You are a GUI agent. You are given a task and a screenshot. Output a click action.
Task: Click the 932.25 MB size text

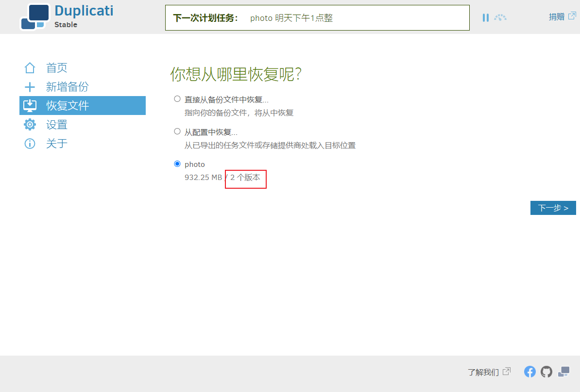coord(203,178)
